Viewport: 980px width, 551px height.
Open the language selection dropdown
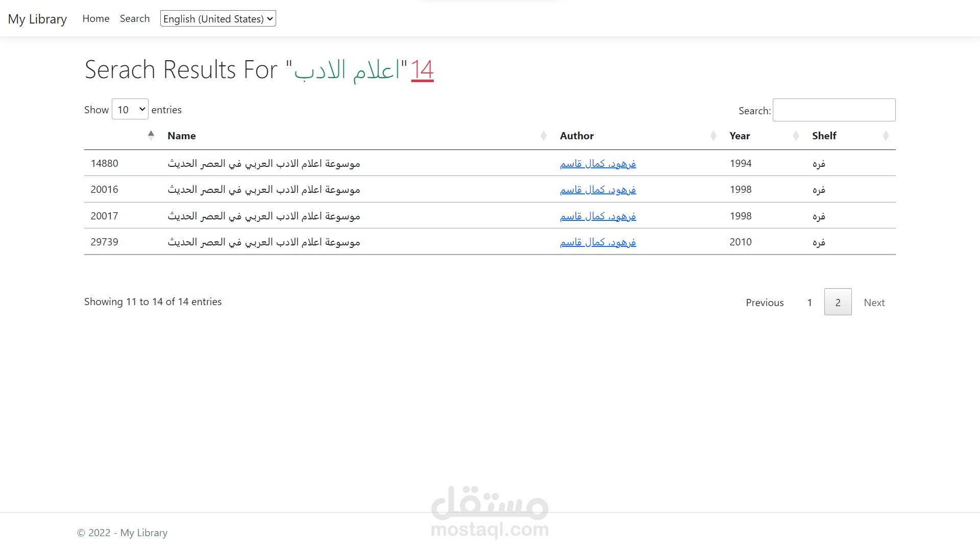click(218, 18)
